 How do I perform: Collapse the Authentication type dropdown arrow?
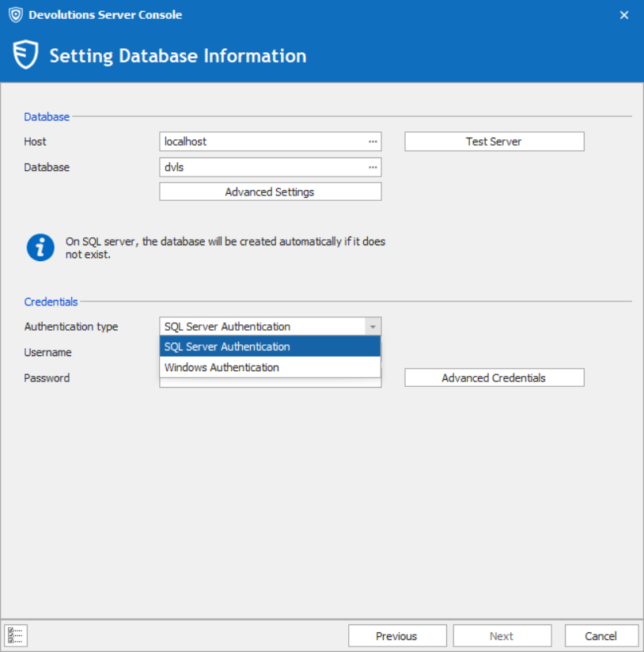coord(373,327)
